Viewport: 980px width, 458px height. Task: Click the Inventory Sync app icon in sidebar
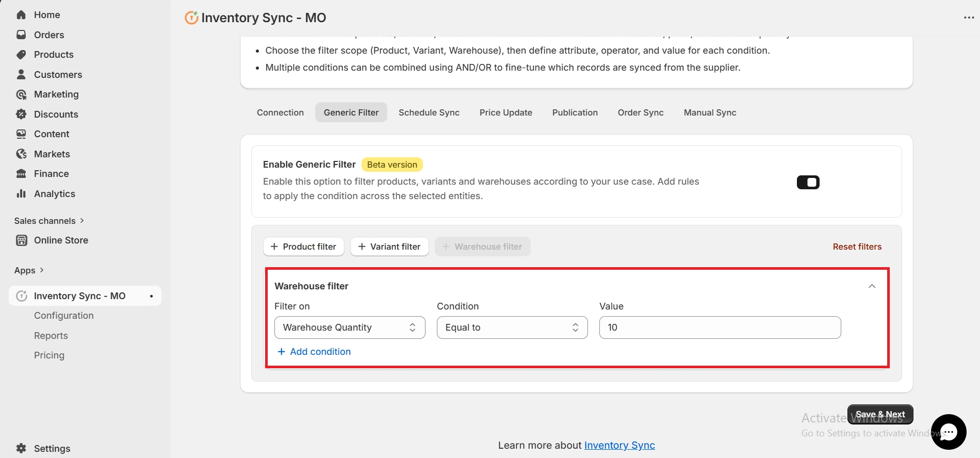click(21, 296)
